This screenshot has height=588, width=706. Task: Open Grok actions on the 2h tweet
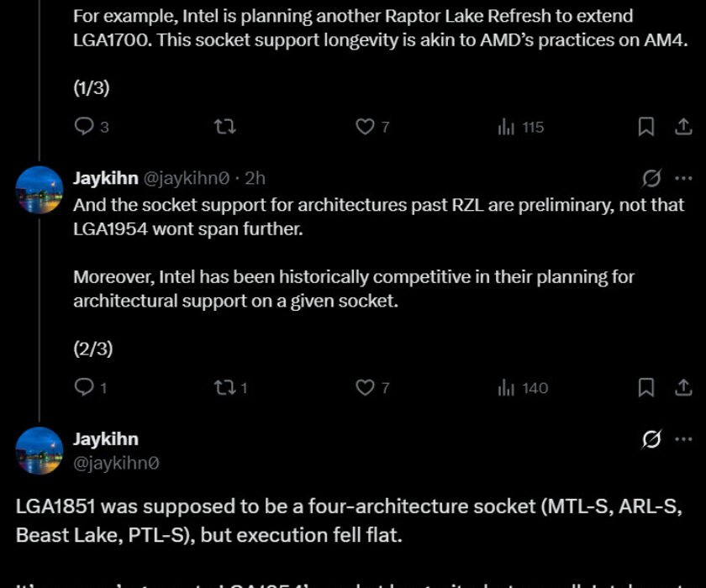pos(654,177)
